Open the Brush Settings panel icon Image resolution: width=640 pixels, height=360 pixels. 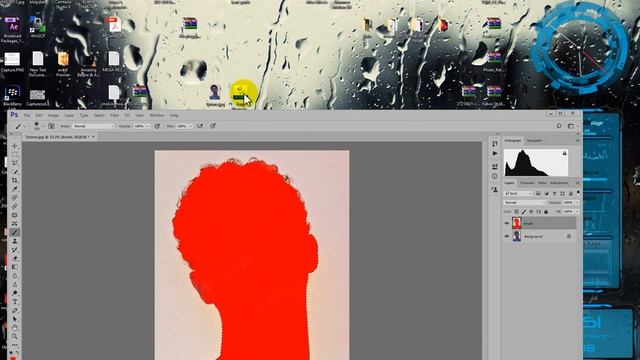pyautogui.click(x=51, y=126)
